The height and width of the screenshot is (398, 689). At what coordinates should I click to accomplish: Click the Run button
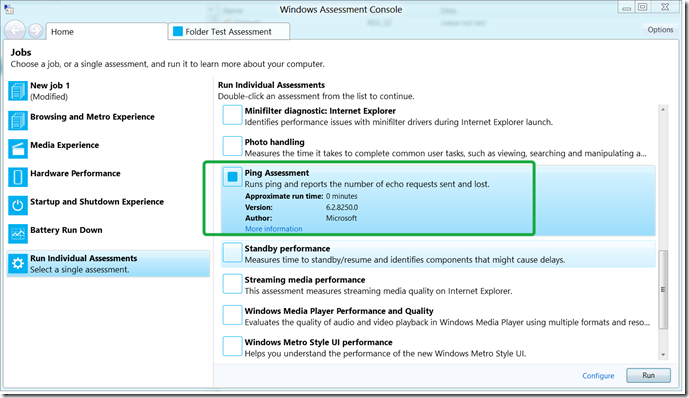648,376
